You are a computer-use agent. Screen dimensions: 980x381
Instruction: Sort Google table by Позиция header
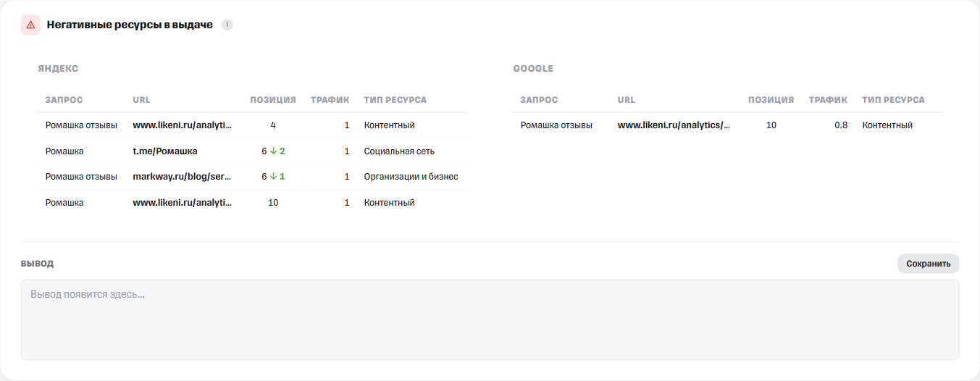(x=771, y=100)
